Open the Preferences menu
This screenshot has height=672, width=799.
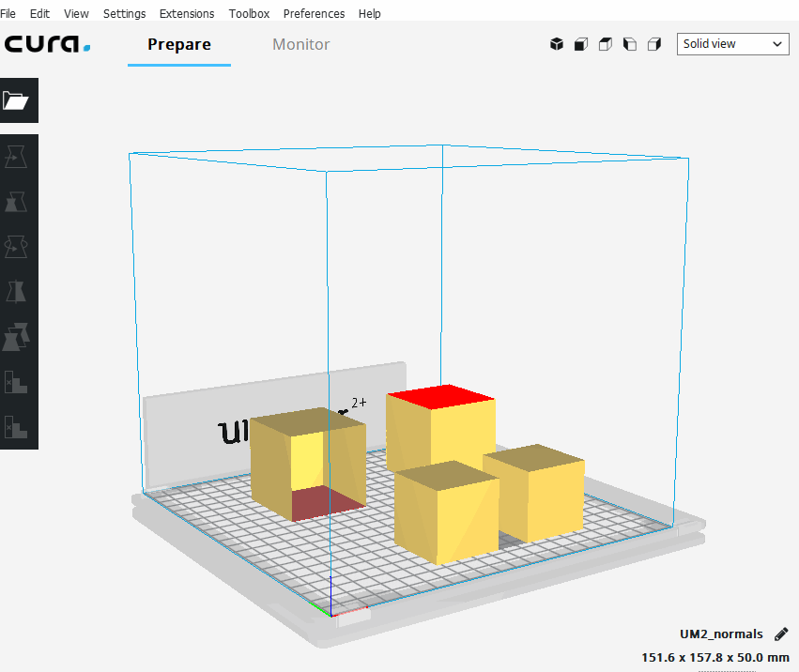point(314,13)
